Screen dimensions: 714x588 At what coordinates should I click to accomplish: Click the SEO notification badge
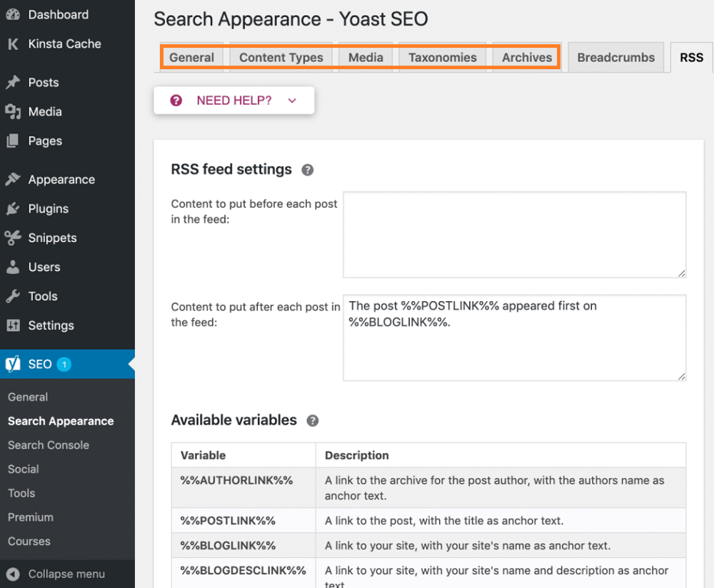pos(64,364)
